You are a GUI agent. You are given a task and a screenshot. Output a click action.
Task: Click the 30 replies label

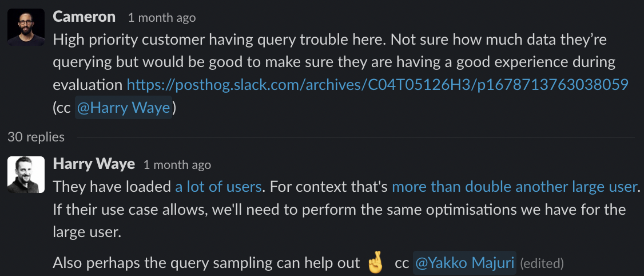36,137
